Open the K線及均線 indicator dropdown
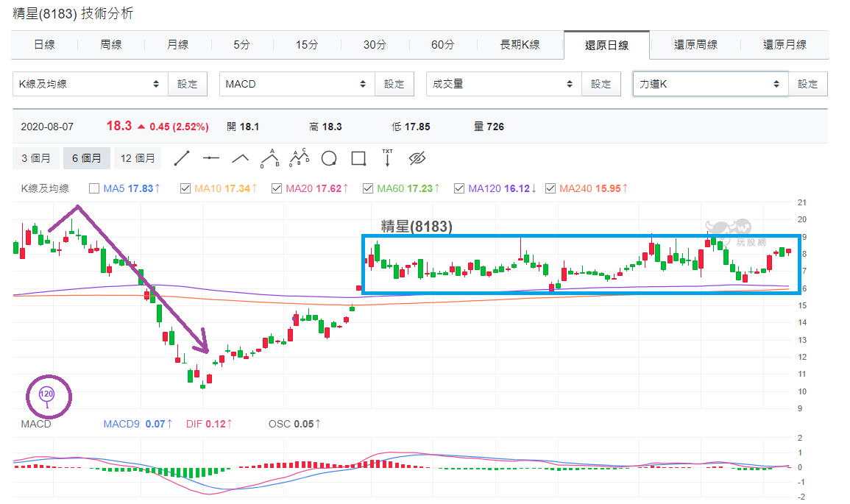 (x=91, y=84)
